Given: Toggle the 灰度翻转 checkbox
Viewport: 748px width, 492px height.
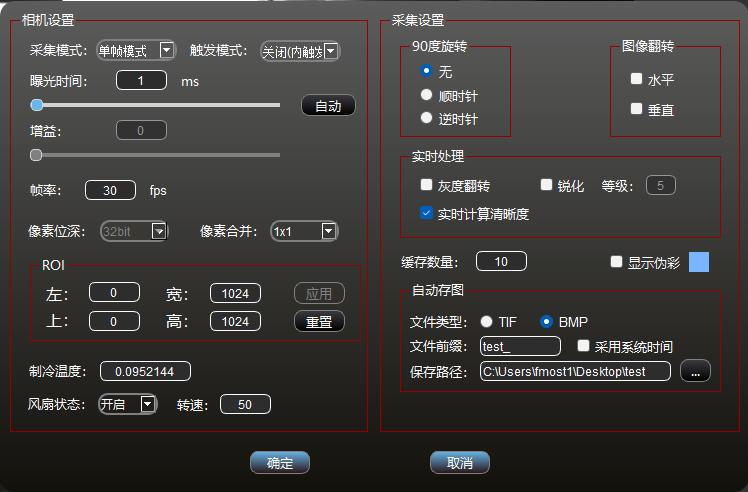Looking at the screenshot, I should pos(426,185).
